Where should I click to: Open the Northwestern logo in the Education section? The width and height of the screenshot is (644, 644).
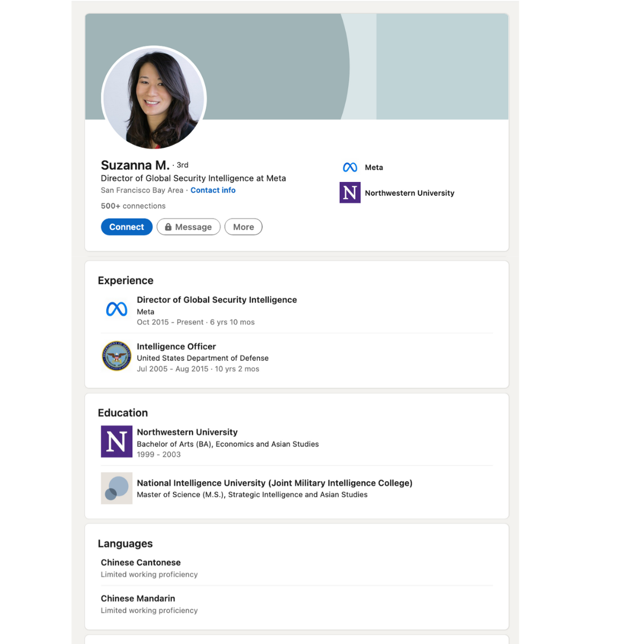(x=116, y=442)
